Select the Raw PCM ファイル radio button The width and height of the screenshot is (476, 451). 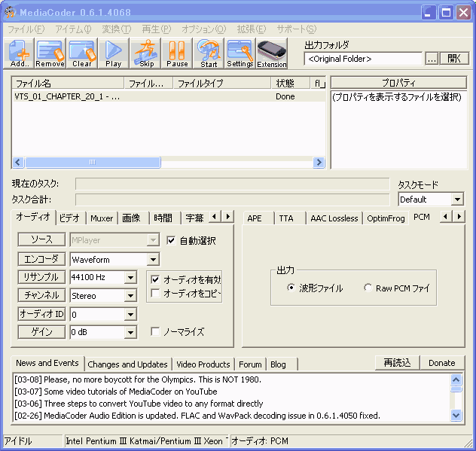368,288
